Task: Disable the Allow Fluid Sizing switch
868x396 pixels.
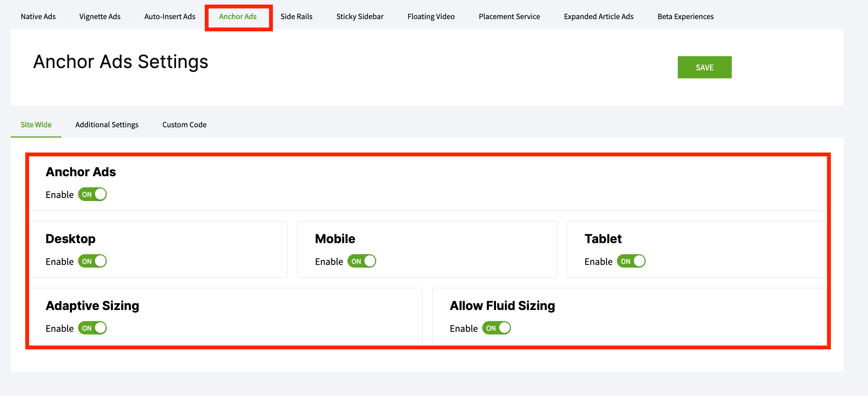Action: tap(496, 328)
